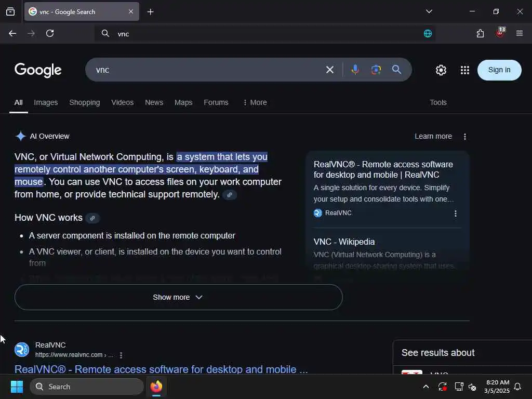Switch to the Maps tab
Image resolution: width=532 pixels, height=399 pixels.
pyautogui.click(x=183, y=102)
